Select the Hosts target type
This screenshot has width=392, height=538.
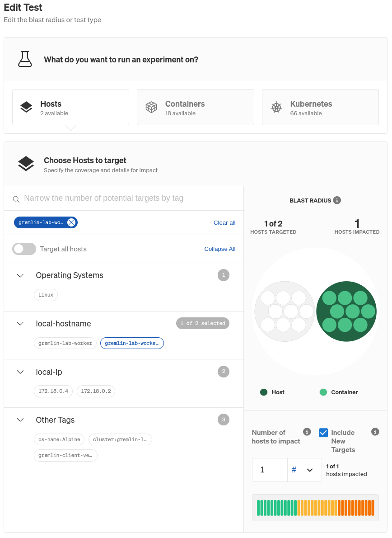pyautogui.click(x=70, y=107)
